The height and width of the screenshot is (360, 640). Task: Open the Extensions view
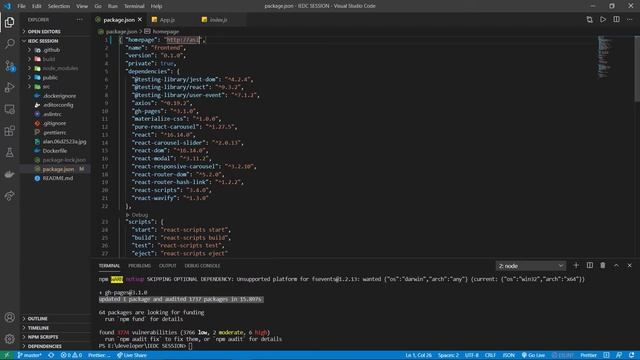(9, 131)
